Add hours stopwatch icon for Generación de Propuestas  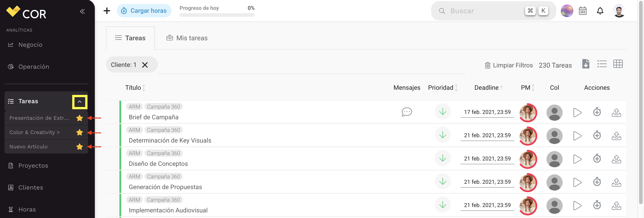click(597, 182)
